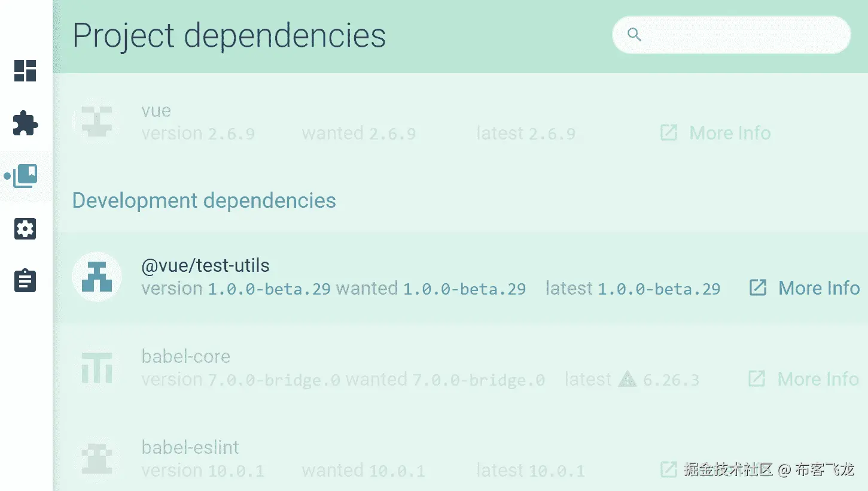This screenshot has width=868, height=491.
Task: Open the Plugins puzzle-piece sidebar icon
Action: pos(25,123)
